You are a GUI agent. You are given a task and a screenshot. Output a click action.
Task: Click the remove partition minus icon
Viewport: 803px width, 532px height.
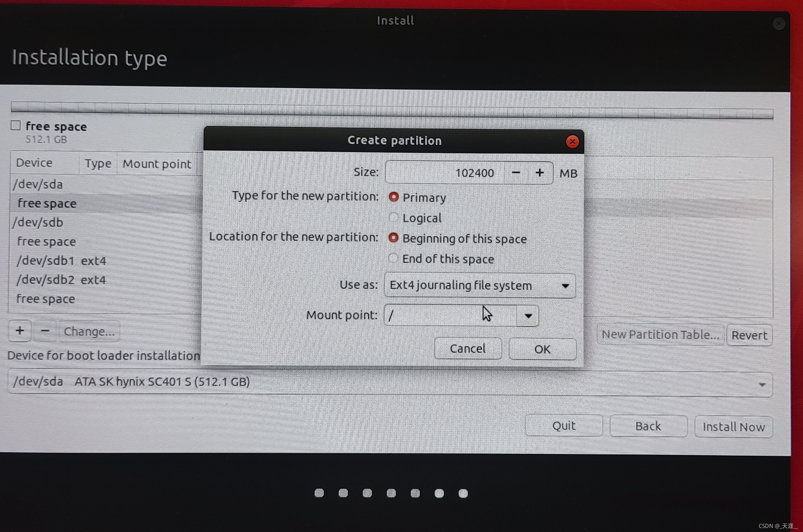click(x=45, y=331)
